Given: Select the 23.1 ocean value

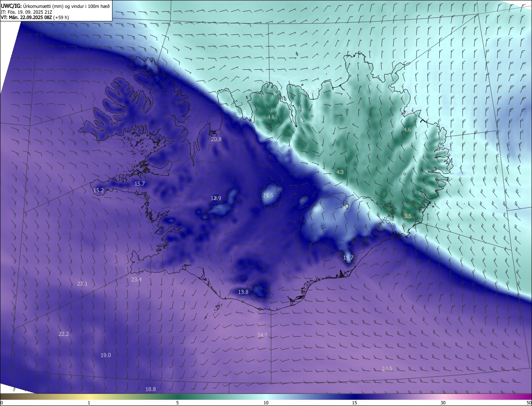Looking at the screenshot, I should click(x=82, y=284).
